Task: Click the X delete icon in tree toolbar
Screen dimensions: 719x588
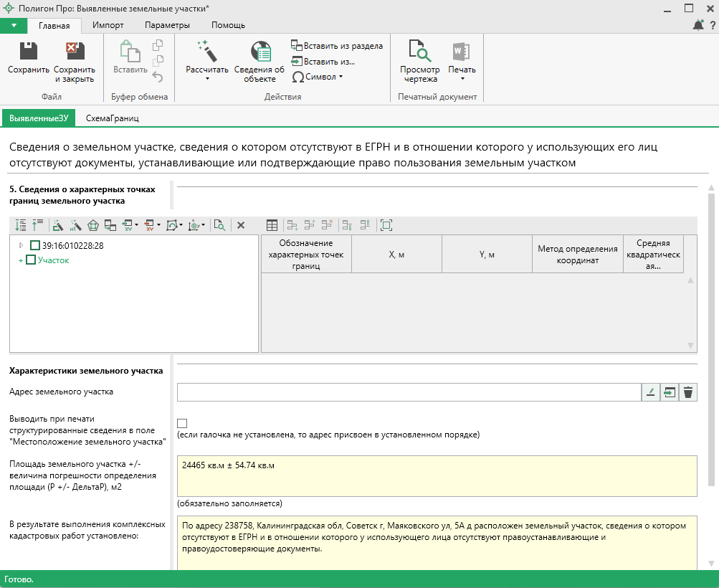Action: (x=241, y=225)
